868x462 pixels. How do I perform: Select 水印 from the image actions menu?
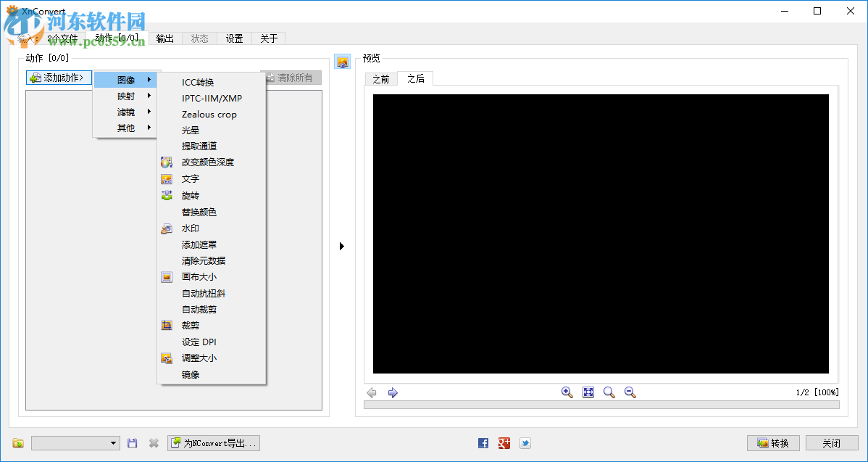point(190,228)
